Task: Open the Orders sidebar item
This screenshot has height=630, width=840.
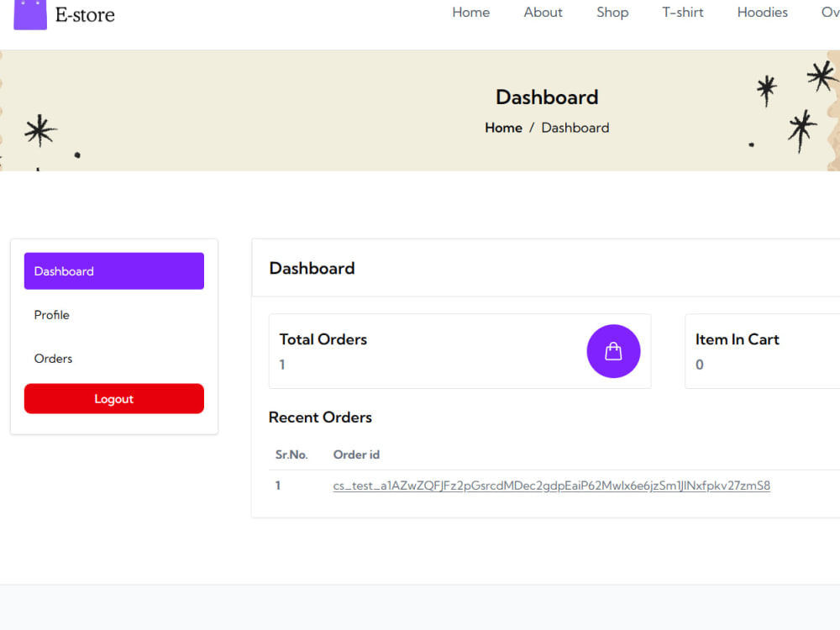Action: click(x=53, y=359)
